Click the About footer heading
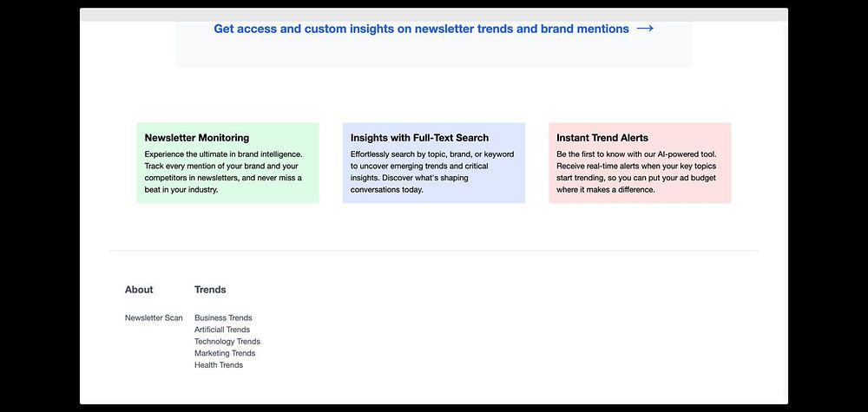 (x=139, y=290)
